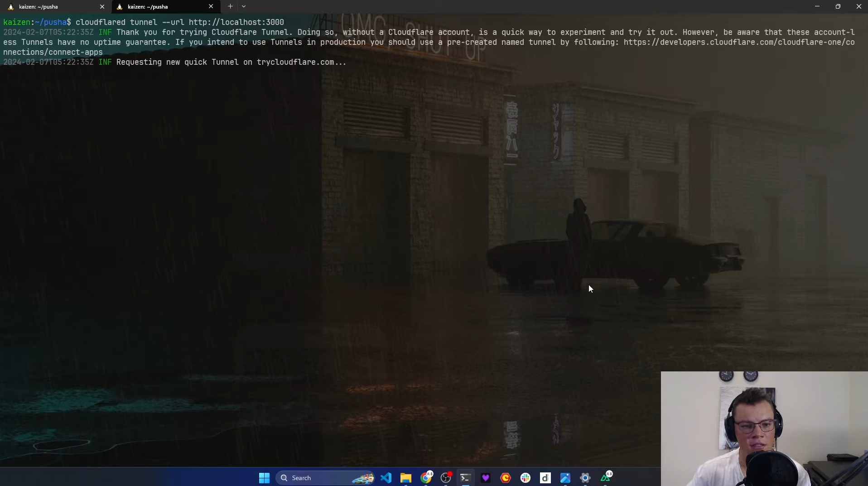The height and width of the screenshot is (486, 868).
Task: Open the Settings gear in taskbar
Action: pyautogui.click(x=585, y=478)
